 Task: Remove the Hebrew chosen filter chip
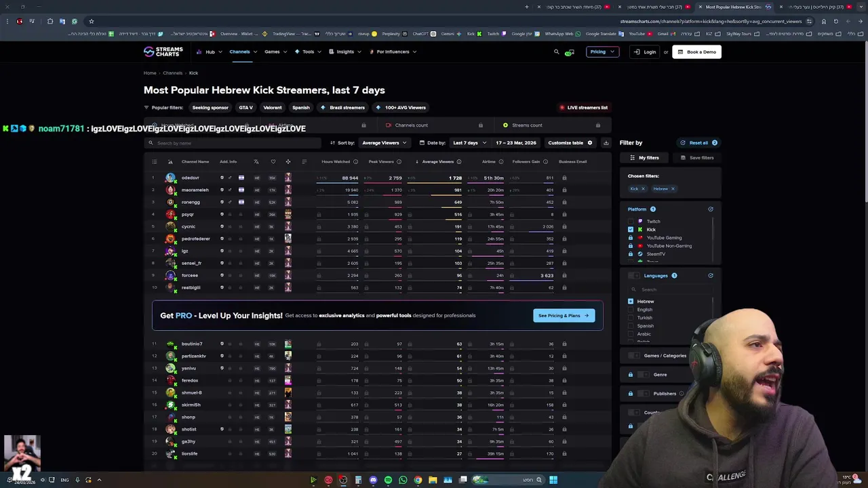[673, 189]
